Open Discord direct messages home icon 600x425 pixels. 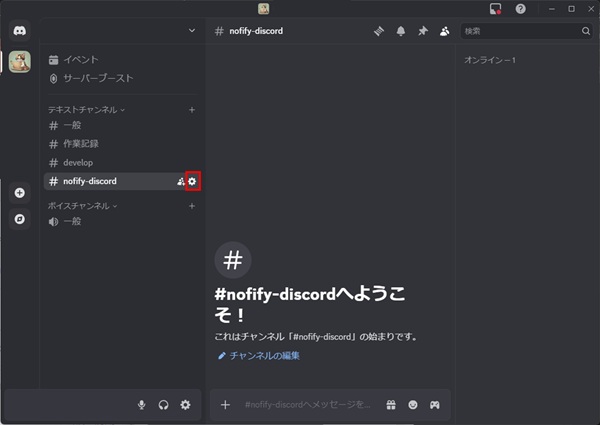click(x=20, y=31)
